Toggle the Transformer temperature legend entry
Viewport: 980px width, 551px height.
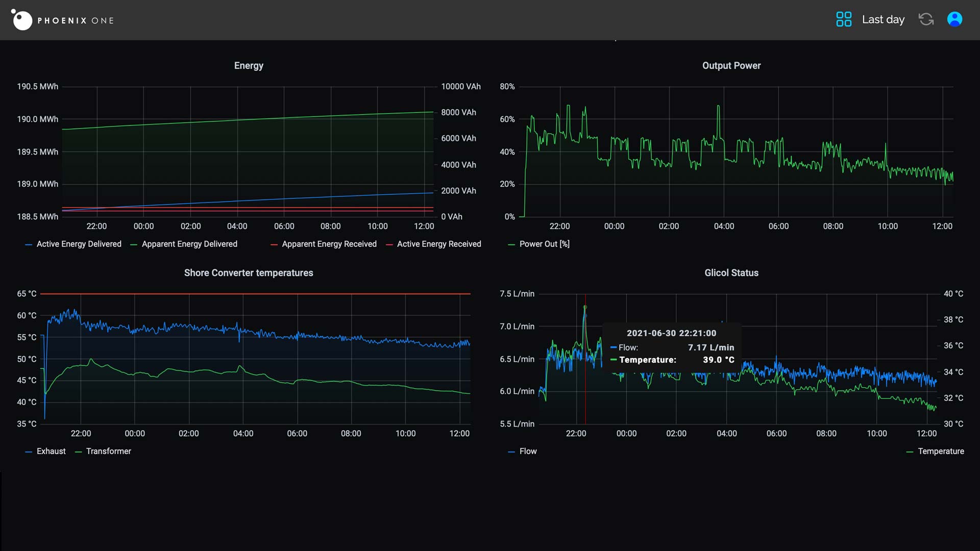point(108,452)
